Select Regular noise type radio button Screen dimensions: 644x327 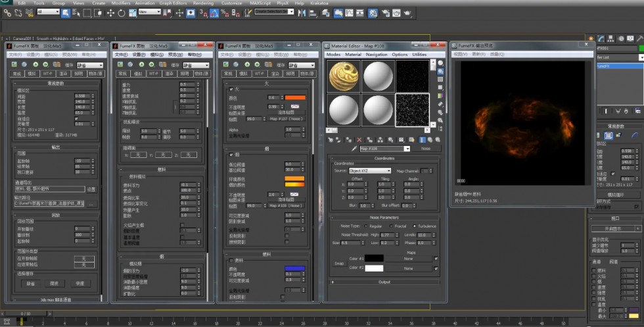click(x=366, y=226)
